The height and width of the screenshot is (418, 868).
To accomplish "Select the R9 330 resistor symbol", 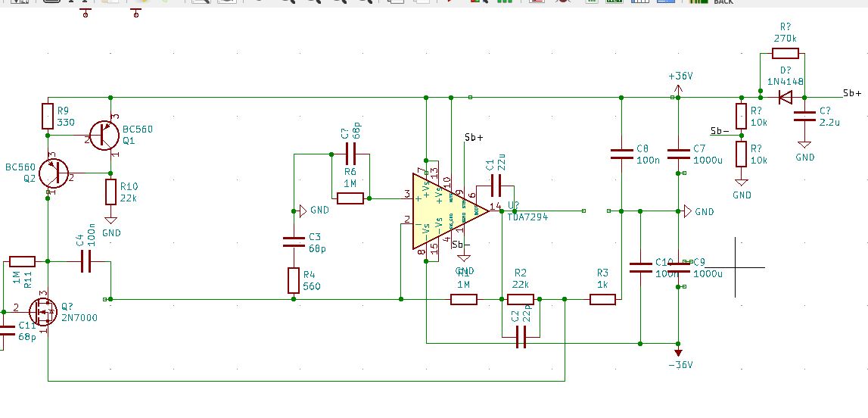I will coord(48,117).
